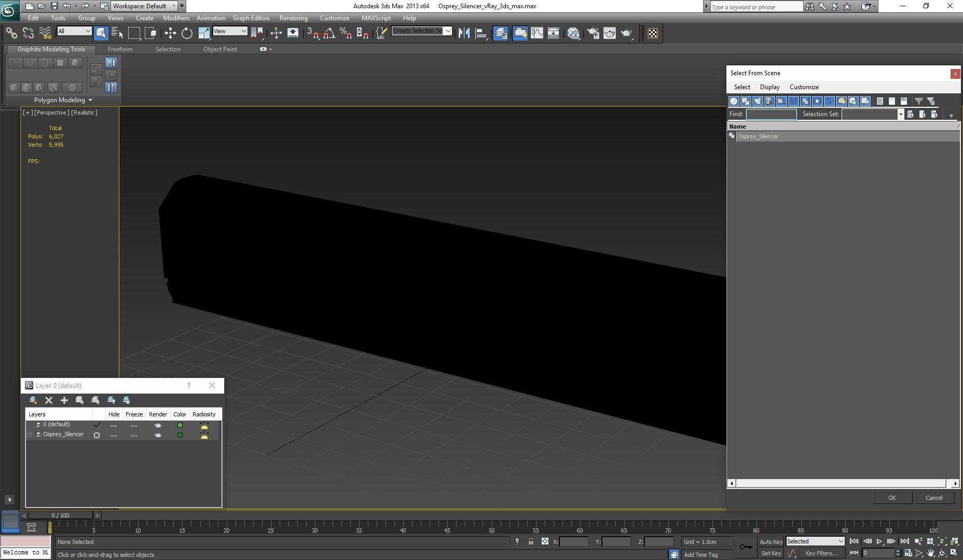Activate the Select and Move tool
This screenshot has width=963, height=560.
pos(170,33)
